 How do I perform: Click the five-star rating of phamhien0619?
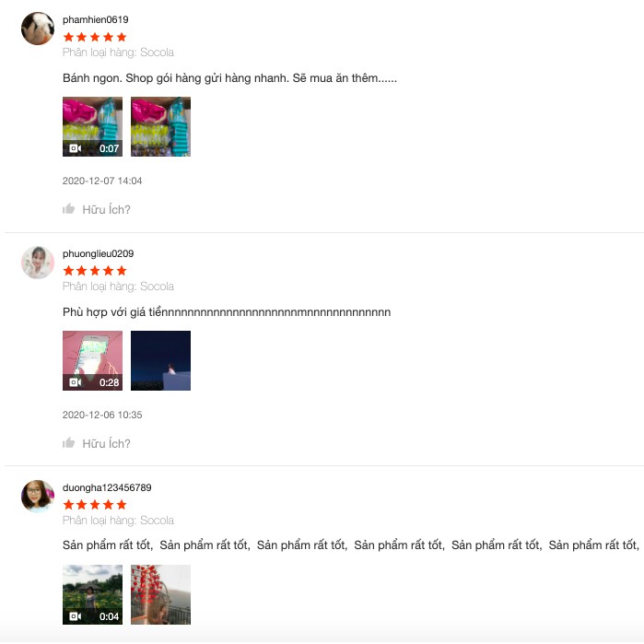95,37
